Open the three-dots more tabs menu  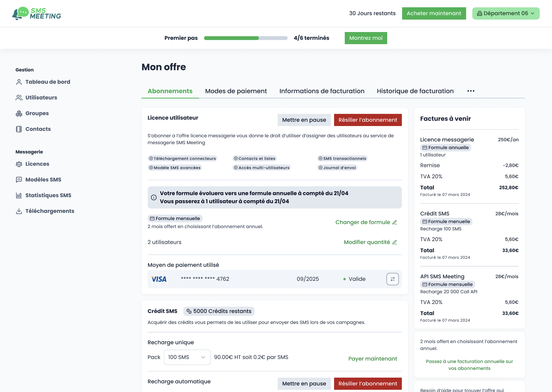pyautogui.click(x=471, y=91)
